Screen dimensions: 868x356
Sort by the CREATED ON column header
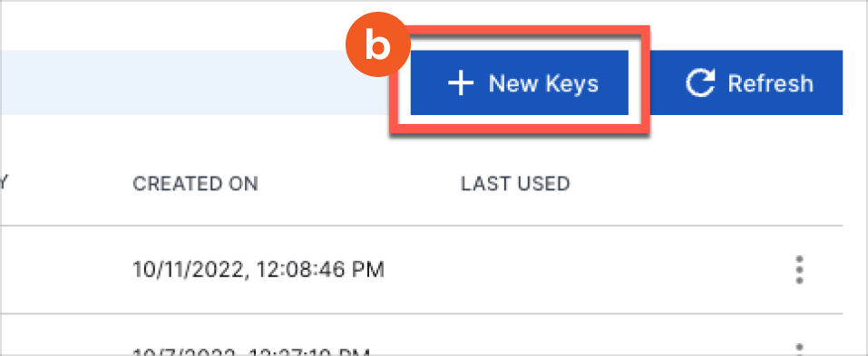pyautogui.click(x=195, y=184)
